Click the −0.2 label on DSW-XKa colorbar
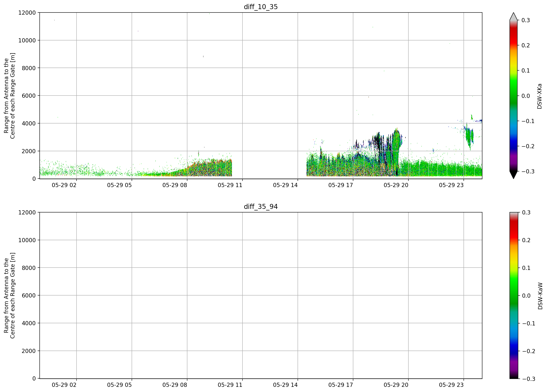Viewport: 547px width, 392px height. (528, 146)
